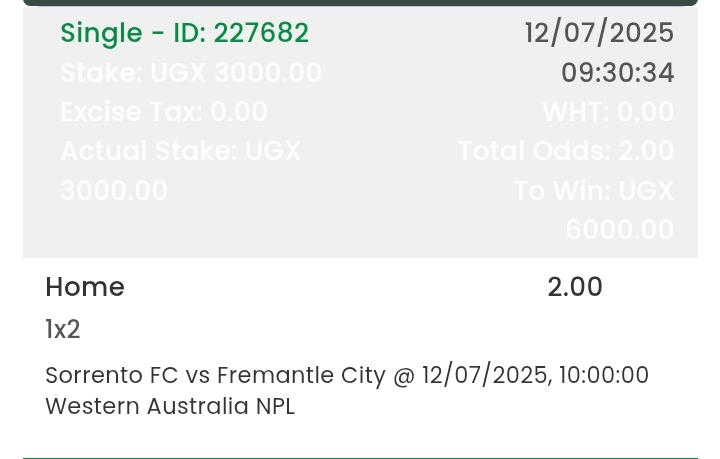Click the Excise Tax 0.00 text
Viewport: 720px width, 459px height.
[x=163, y=112]
